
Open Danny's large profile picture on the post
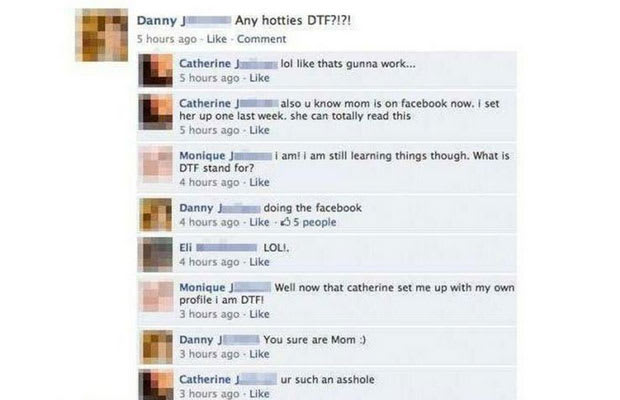pos(102,35)
